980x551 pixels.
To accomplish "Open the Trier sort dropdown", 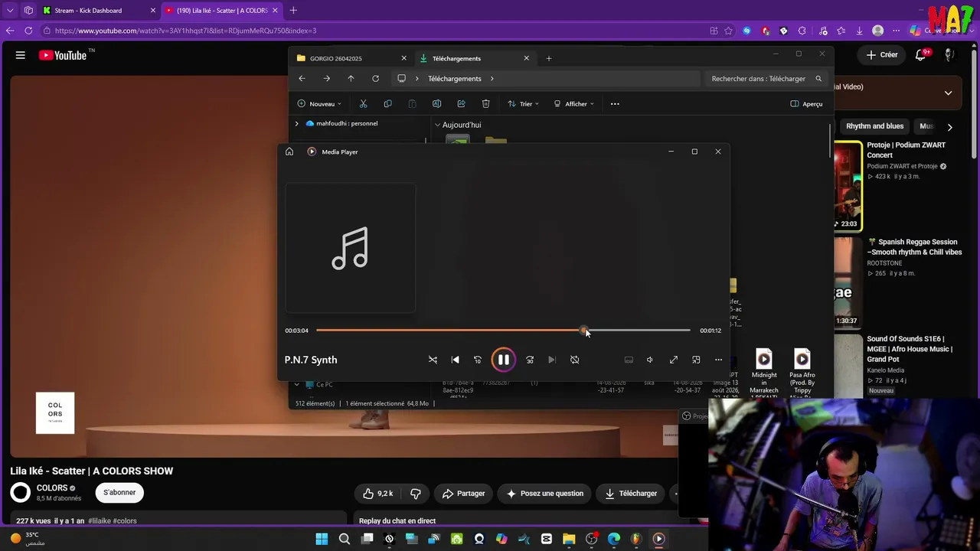I will [524, 104].
